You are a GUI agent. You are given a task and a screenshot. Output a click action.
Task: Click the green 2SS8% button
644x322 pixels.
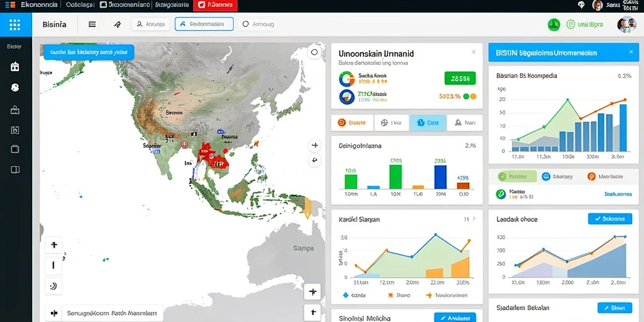[460, 79]
